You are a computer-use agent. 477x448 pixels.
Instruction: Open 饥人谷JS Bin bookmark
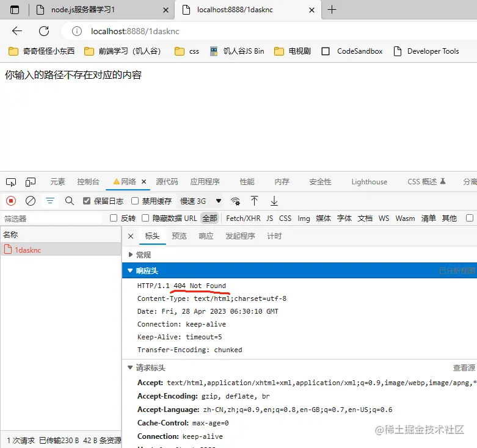pos(237,51)
